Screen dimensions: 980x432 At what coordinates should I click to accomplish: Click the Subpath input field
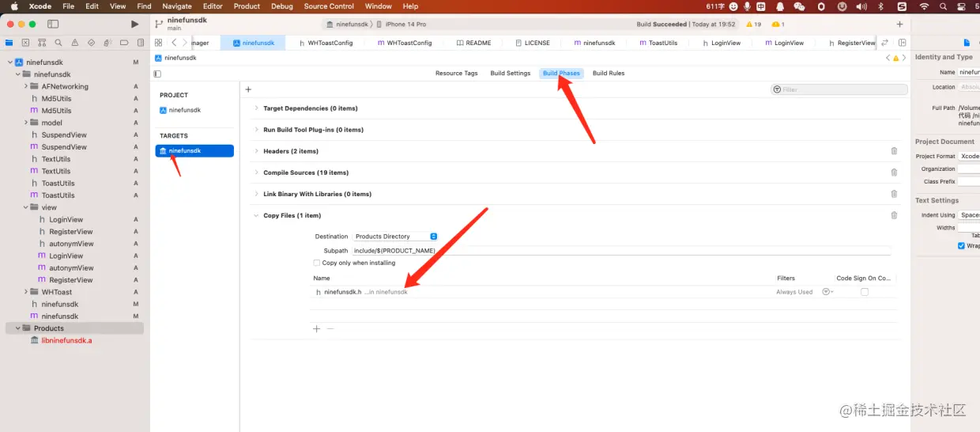pos(621,251)
